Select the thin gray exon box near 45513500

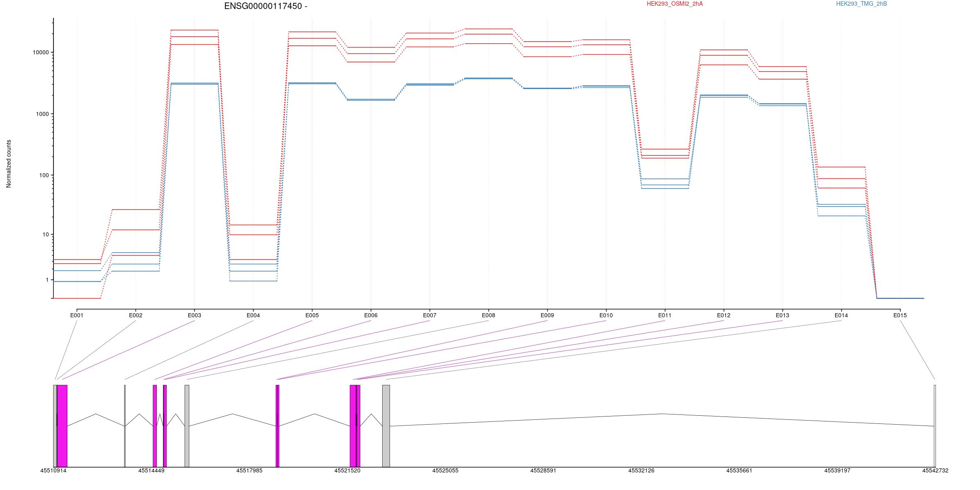(125, 426)
